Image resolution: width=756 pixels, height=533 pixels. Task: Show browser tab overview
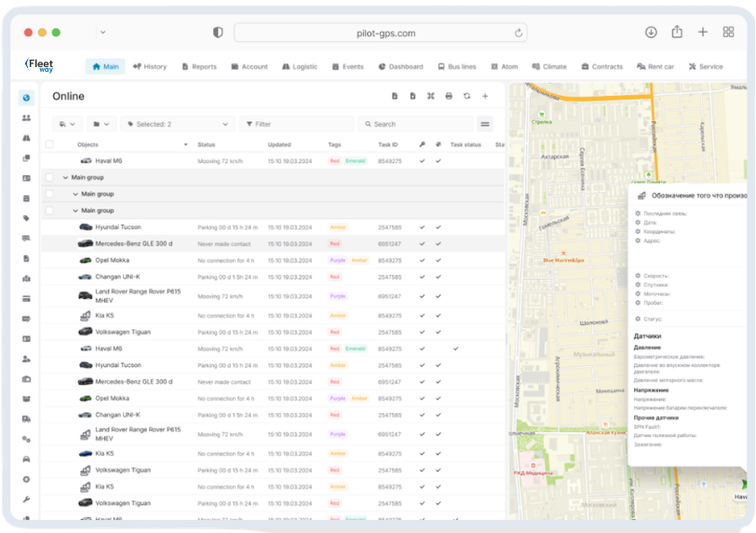tap(728, 32)
